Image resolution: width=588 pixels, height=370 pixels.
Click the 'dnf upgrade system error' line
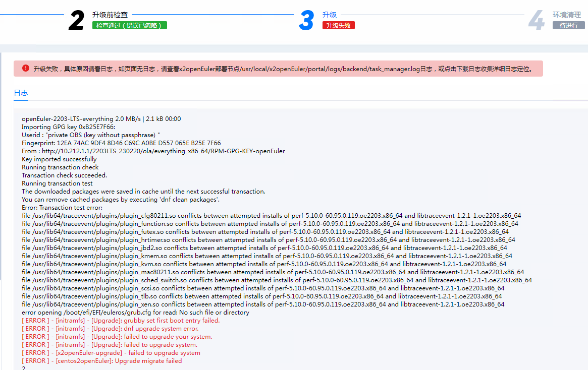[x=110, y=329]
